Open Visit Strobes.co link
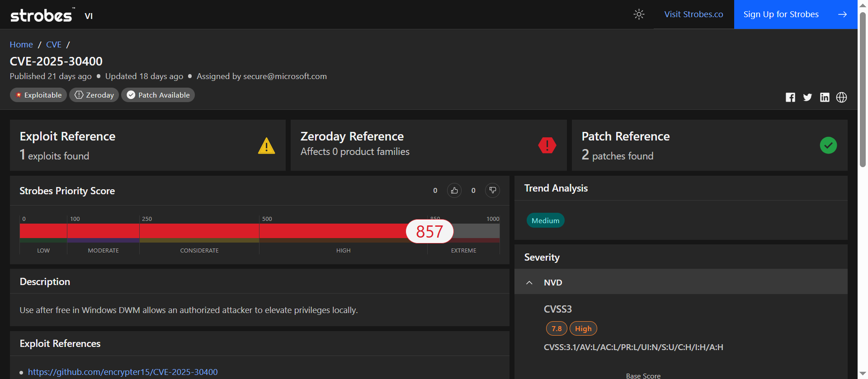Screen dimensions: 868x379 click(693, 14)
